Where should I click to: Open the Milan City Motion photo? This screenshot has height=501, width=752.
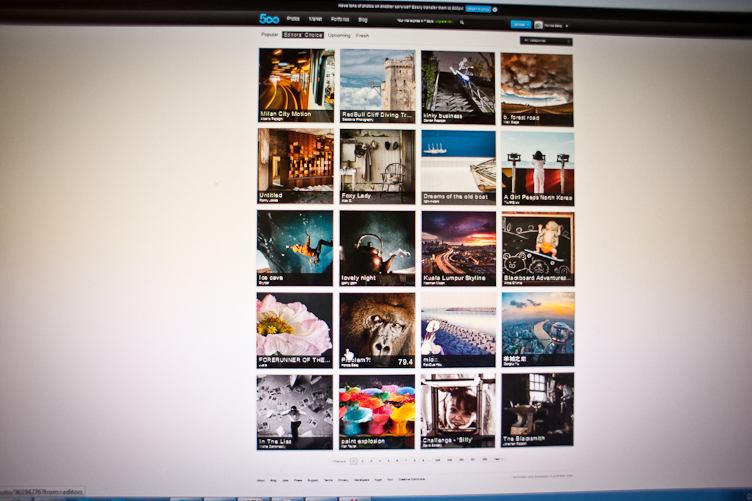click(296, 85)
